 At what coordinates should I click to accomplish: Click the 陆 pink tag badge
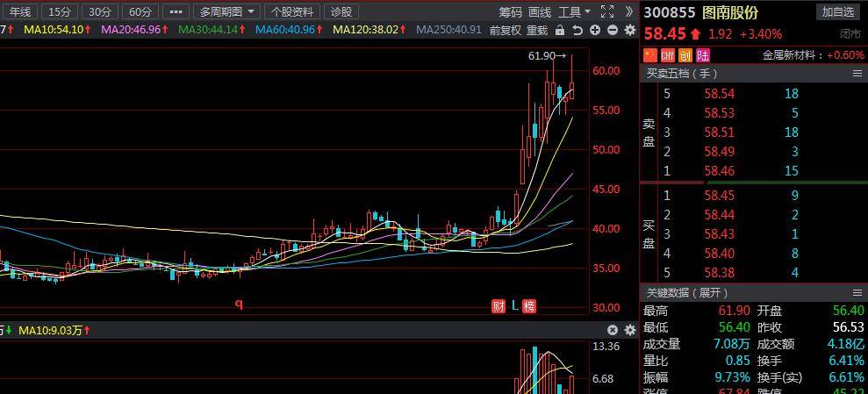(x=702, y=55)
